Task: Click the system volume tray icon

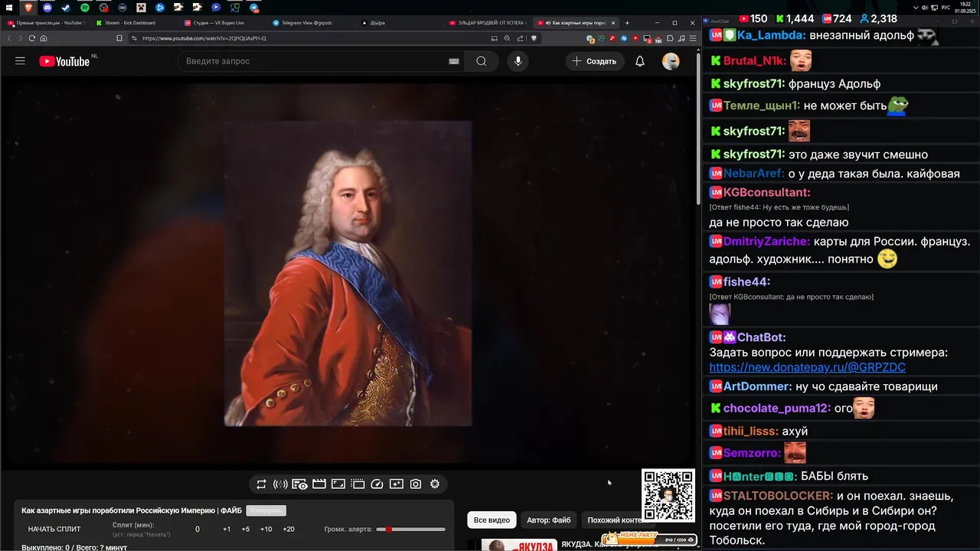Action: [x=925, y=8]
